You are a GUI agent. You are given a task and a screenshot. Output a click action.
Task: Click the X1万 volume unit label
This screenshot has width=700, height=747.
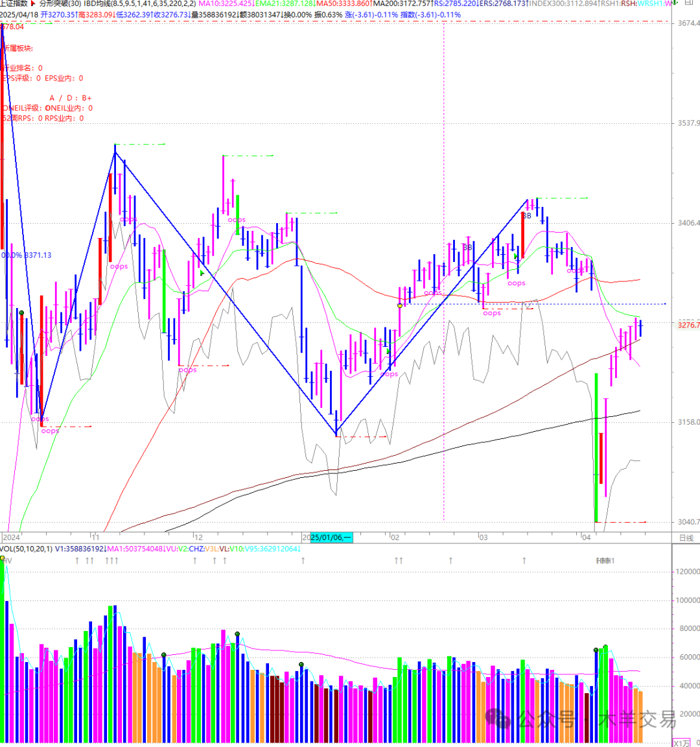click(x=681, y=743)
